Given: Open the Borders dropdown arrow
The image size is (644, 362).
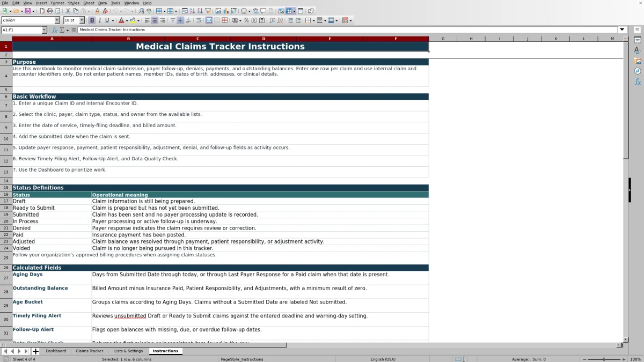Looking at the screenshot, I should (313, 20).
